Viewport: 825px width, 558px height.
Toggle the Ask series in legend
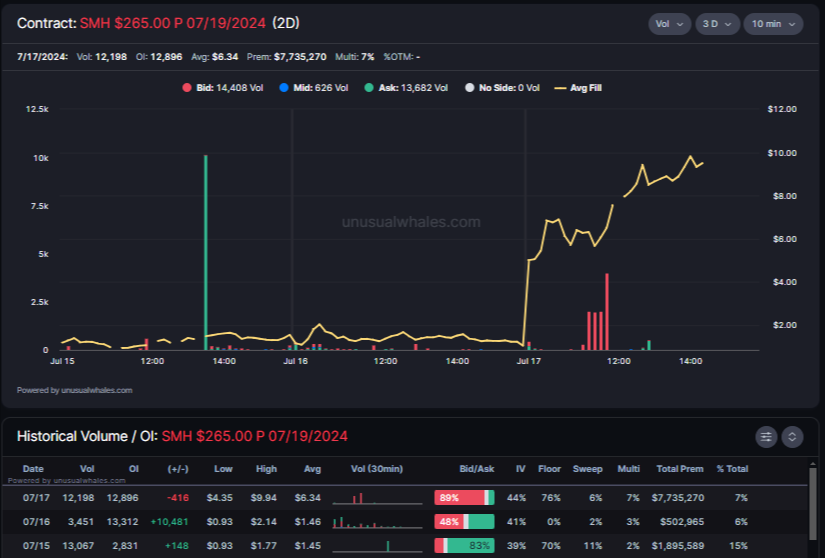[x=406, y=88]
